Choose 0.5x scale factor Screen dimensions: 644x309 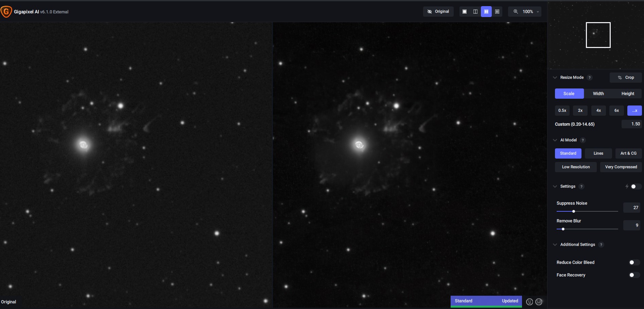pyautogui.click(x=562, y=111)
